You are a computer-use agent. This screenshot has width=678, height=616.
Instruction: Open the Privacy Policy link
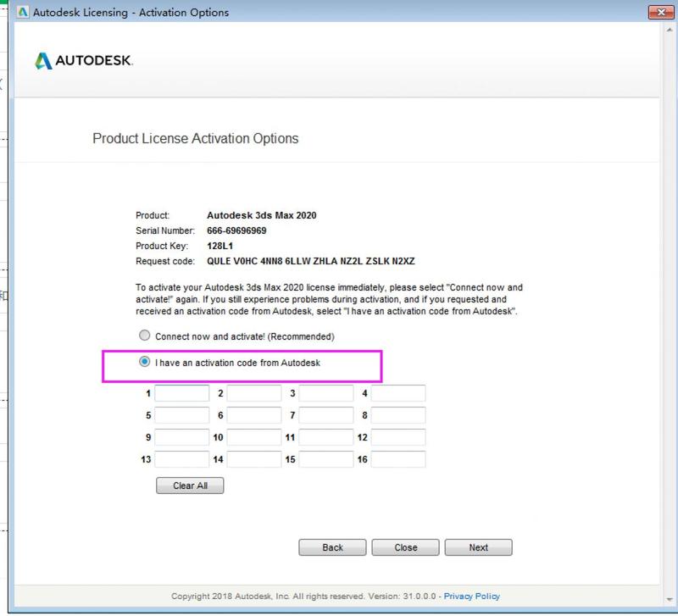pos(472,597)
